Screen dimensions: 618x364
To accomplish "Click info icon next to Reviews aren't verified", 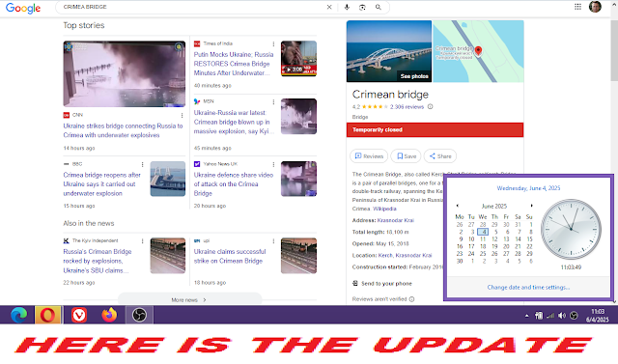I will pos(411,299).
